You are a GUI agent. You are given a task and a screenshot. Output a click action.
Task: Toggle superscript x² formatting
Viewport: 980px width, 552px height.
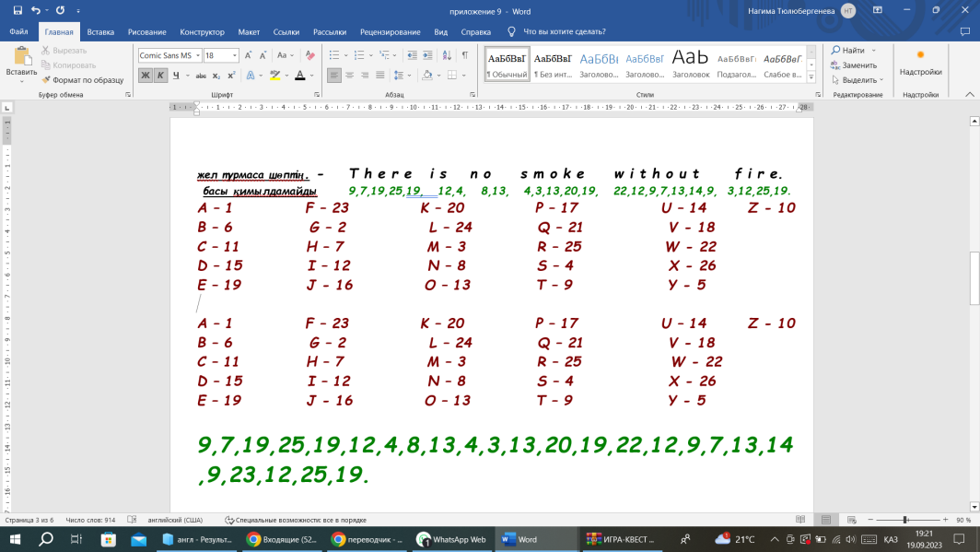(x=231, y=75)
